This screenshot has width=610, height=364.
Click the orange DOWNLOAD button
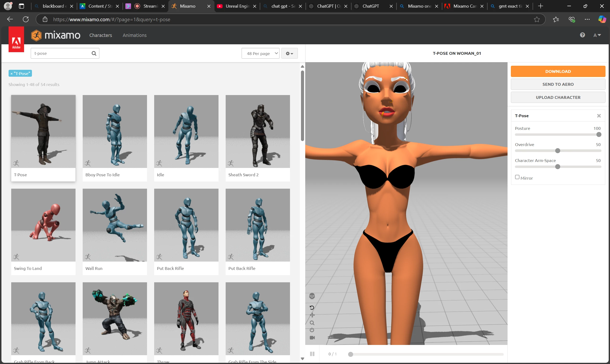pos(558,71)
